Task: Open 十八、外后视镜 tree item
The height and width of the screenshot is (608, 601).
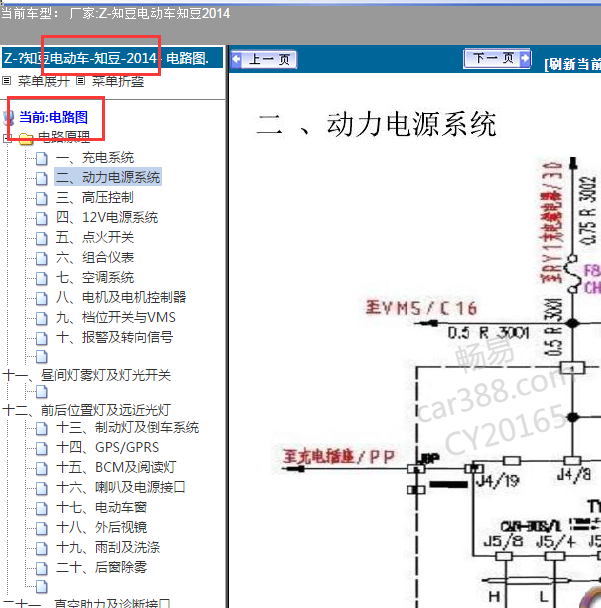Action: click(x=101, y=527)
